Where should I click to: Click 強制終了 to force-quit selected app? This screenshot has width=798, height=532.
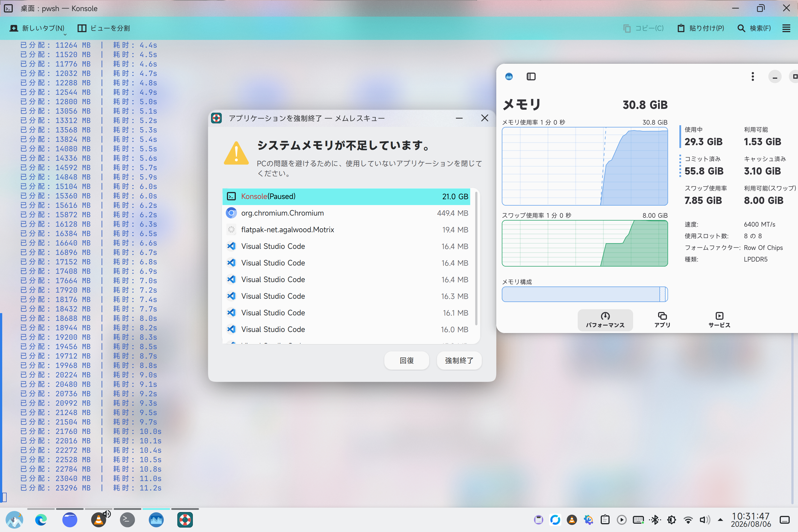pyautogui.click(x=459, y=360)
